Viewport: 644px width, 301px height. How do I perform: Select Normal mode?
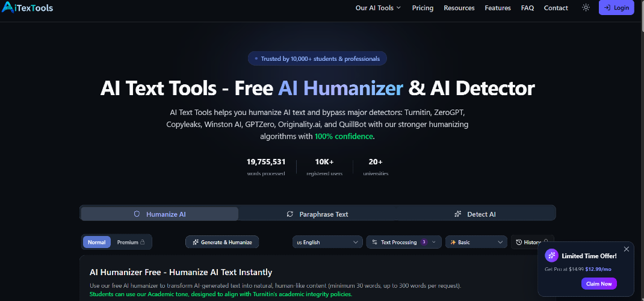point(96,242)
